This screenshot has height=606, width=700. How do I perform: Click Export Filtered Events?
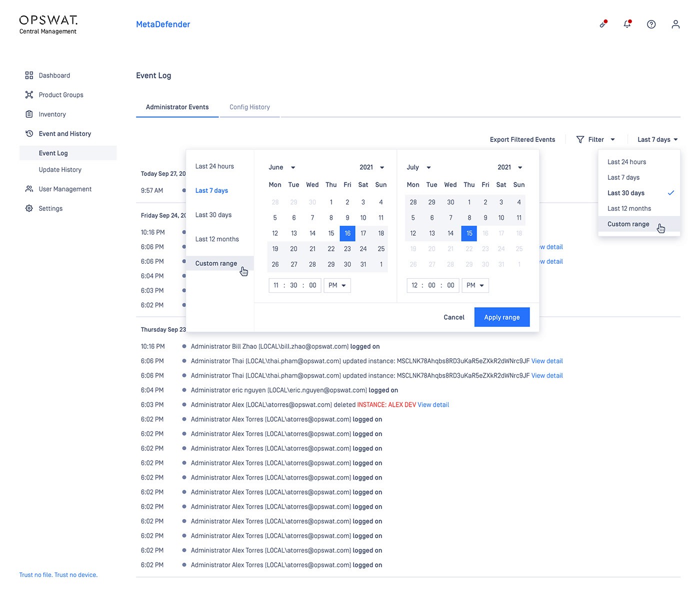pyautogui.click(x=522, y=139)
